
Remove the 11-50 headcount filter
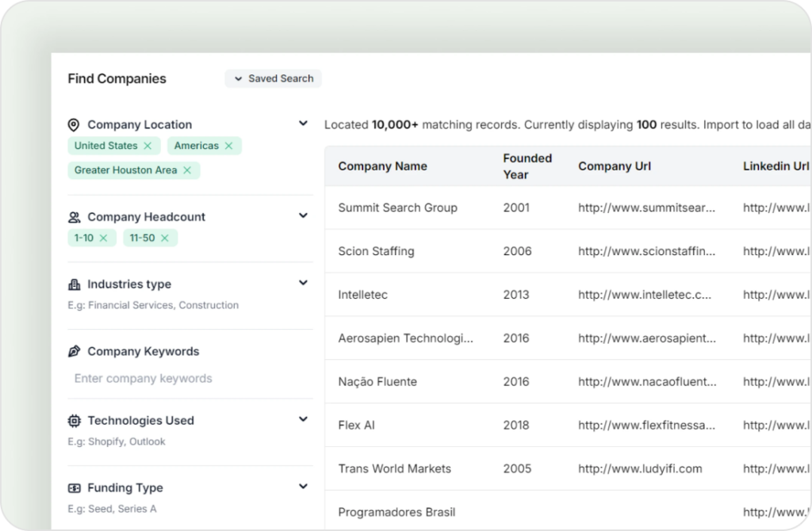[x=166, y=238]
